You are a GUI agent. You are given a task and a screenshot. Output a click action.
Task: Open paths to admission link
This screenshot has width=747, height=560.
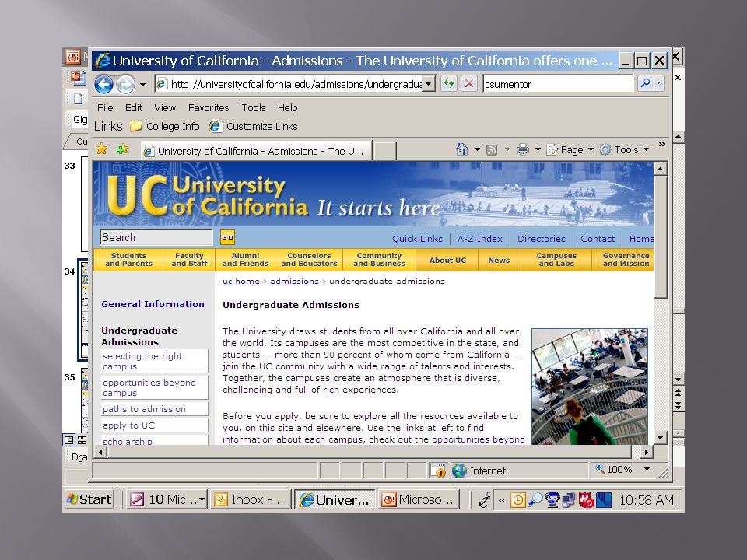[154, 408]
